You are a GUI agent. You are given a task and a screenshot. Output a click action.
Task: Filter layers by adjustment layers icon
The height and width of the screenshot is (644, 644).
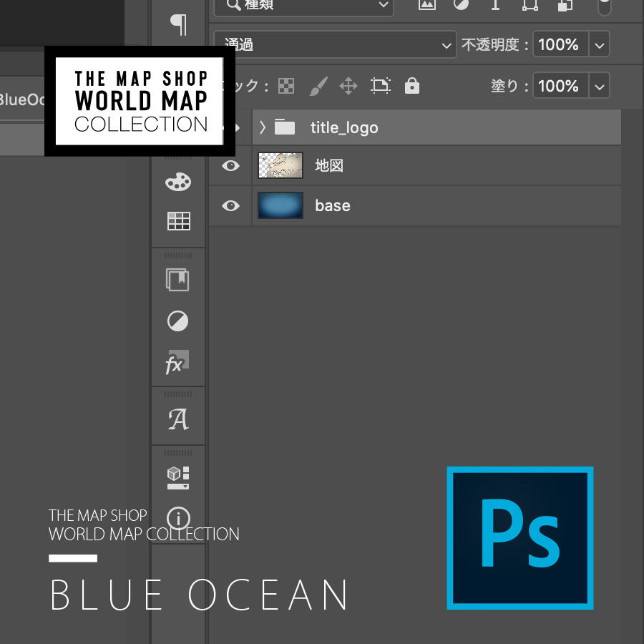click(x=461, y=4)
